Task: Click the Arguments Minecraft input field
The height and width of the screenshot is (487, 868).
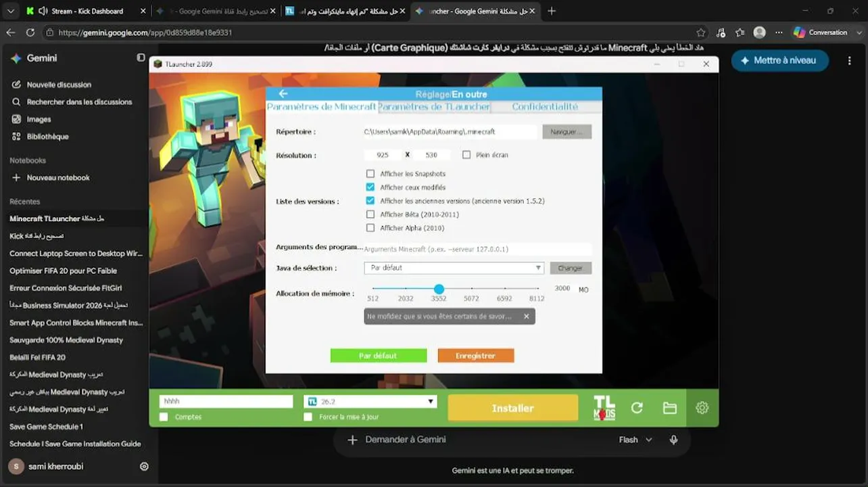Action: click(478, 249)
